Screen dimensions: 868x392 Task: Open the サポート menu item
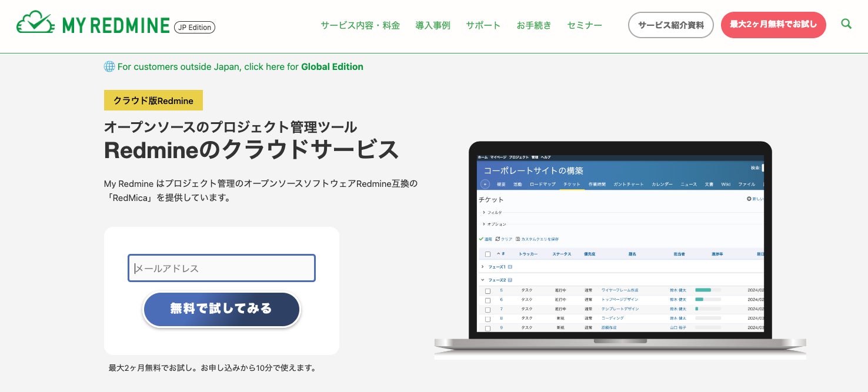(483, 25)
